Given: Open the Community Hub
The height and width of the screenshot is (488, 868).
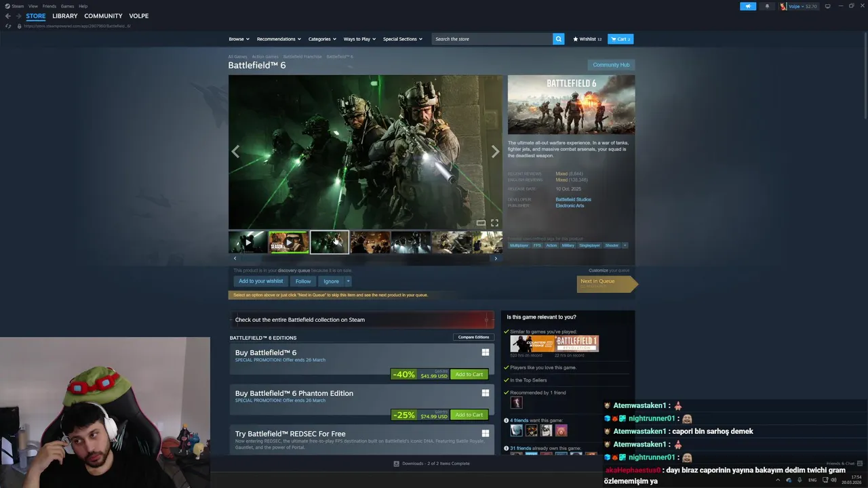Looking at the screenshot, I should 611,65.
